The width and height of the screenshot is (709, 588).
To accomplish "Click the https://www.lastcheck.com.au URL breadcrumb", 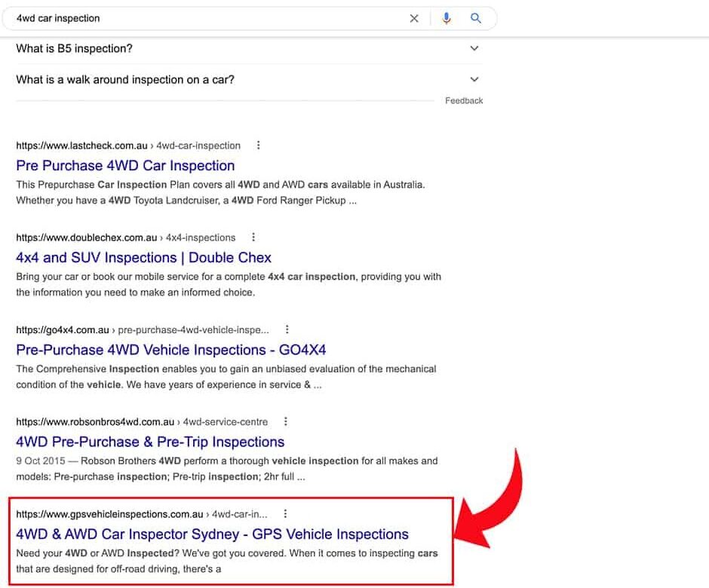I will click(x=81, y=145).
